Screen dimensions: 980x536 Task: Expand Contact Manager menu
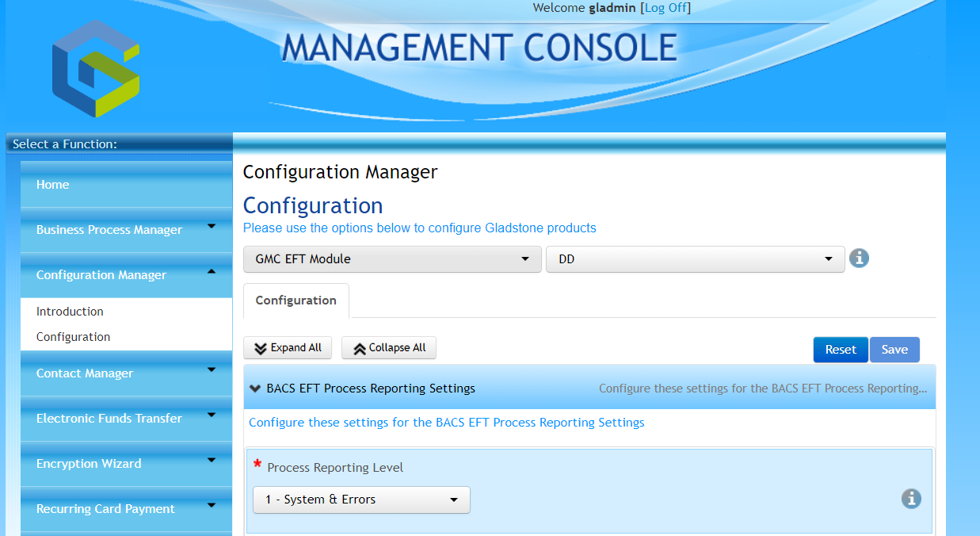click(126, 373)
